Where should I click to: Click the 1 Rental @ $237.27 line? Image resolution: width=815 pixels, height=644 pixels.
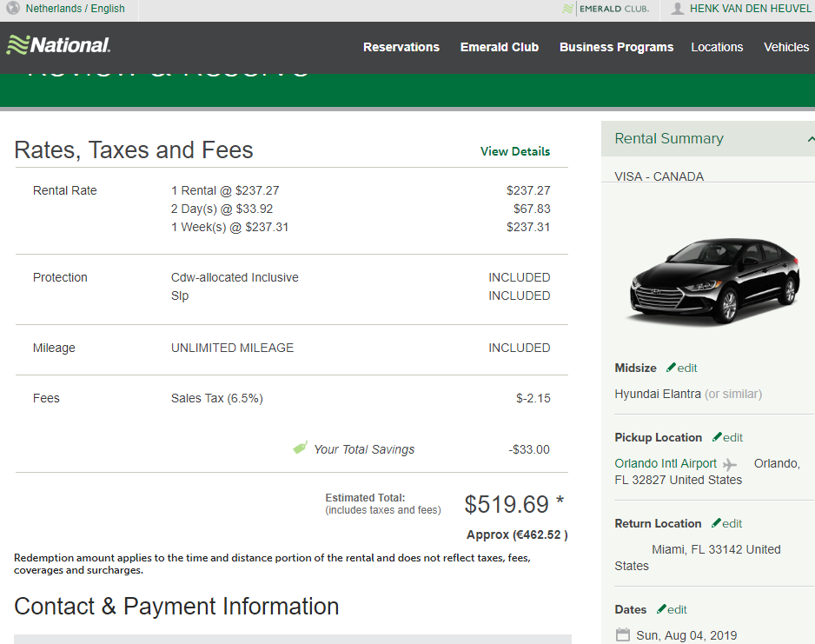225,190
